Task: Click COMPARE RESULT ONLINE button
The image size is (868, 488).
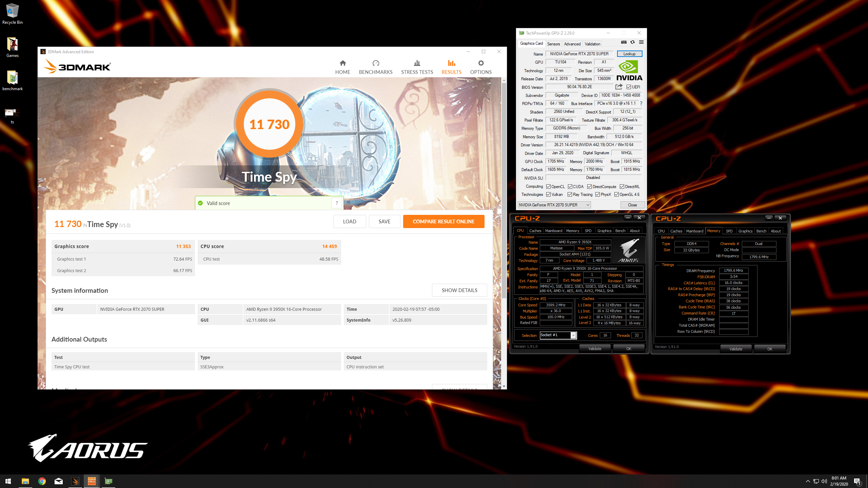Action: [443, 222]
